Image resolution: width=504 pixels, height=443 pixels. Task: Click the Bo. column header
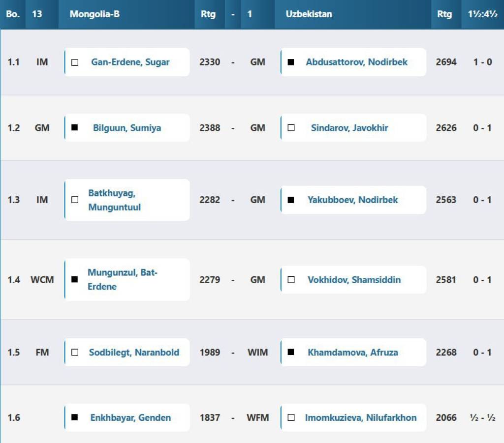pyautogui.click(x=13, y=14)
